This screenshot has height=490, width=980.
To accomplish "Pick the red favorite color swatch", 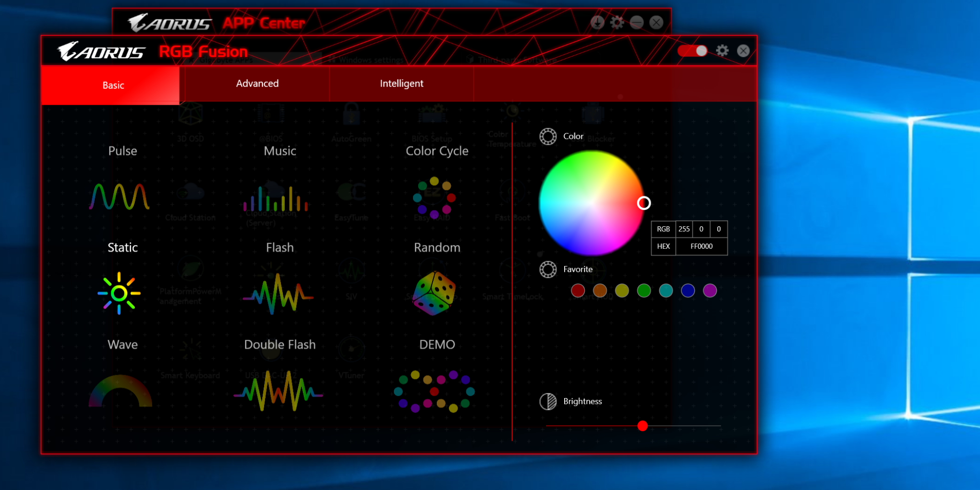I will [x=578, y=290].
